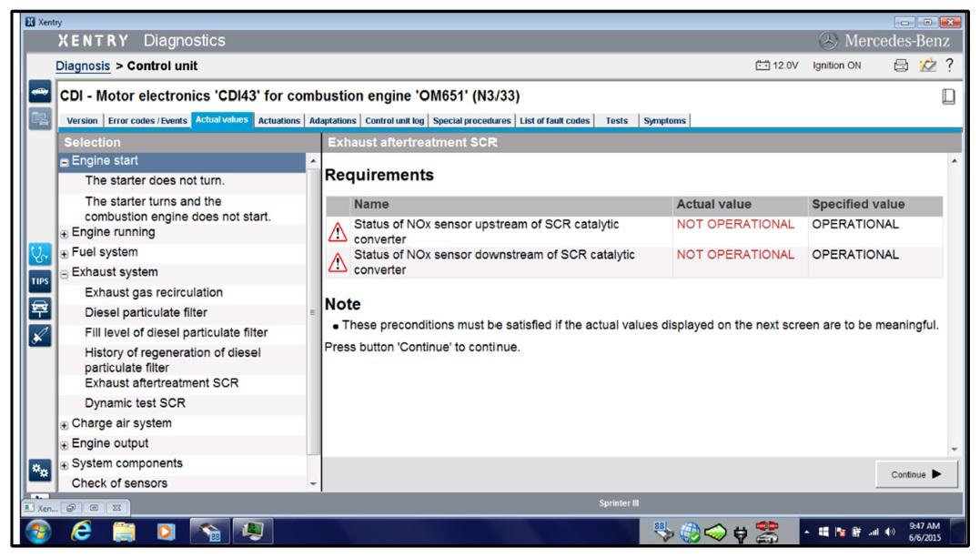Select the Actual values tab
980x558 pixels.
click(x=222, y=119)
